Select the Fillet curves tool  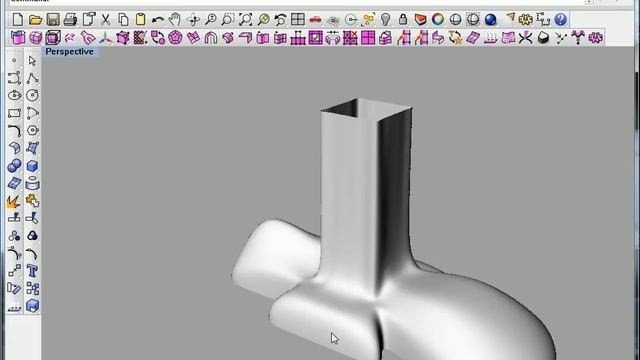click(14, 131)
